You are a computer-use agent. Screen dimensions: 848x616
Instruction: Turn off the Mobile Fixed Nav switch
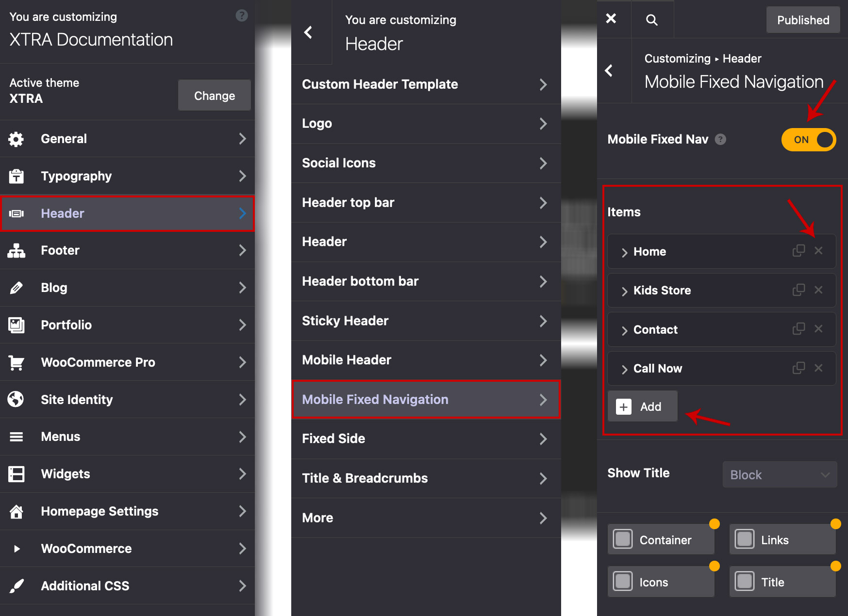click(808, 140)
